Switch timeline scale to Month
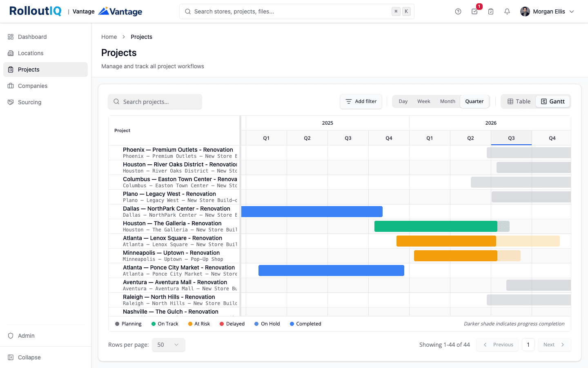The image size is (588, 368). [448, 101]
